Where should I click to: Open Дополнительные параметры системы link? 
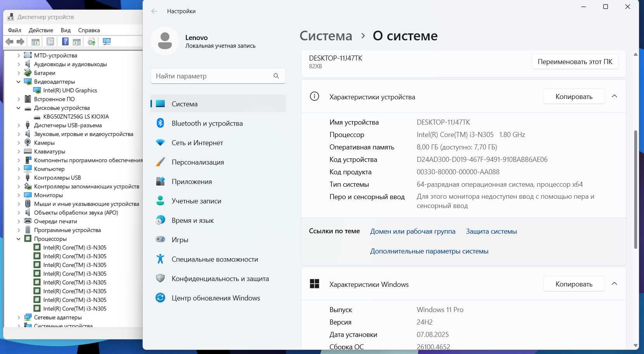click(429, 251)
